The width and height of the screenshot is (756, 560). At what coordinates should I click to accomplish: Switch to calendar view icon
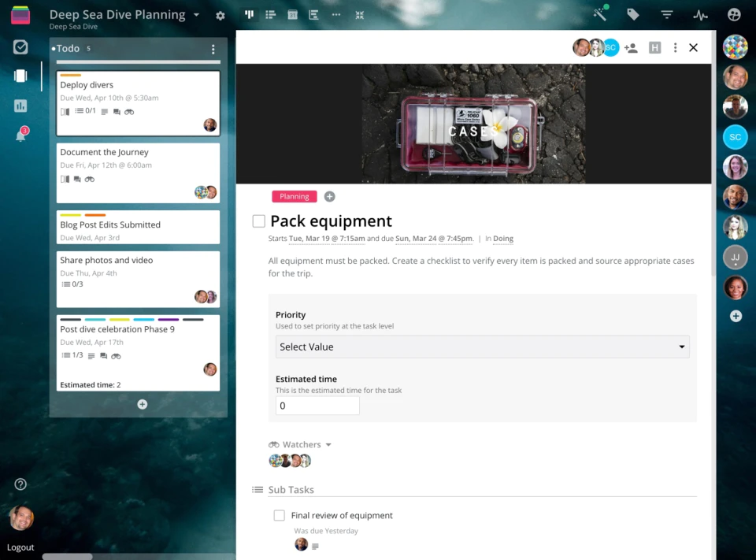[x=293, y=15]
